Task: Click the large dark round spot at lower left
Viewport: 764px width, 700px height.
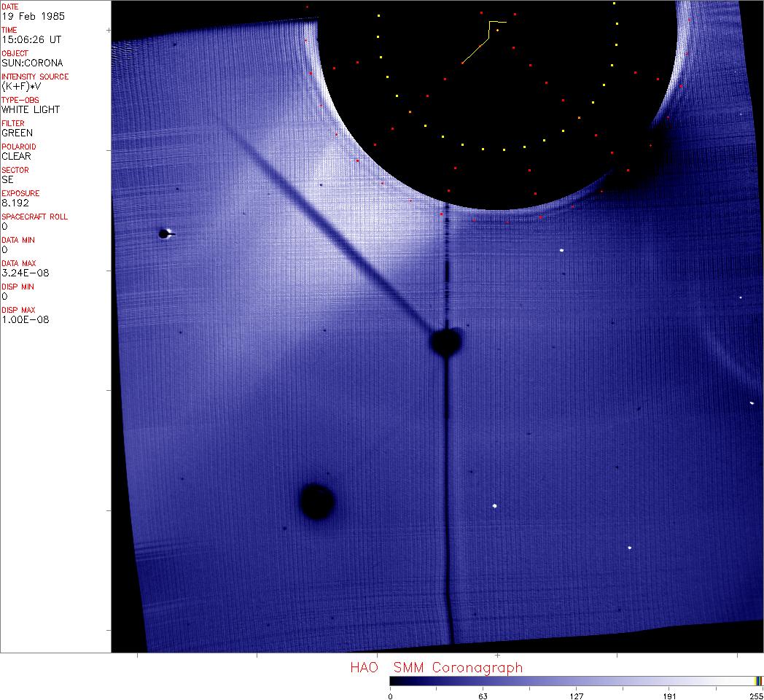Action: point(317,502)
